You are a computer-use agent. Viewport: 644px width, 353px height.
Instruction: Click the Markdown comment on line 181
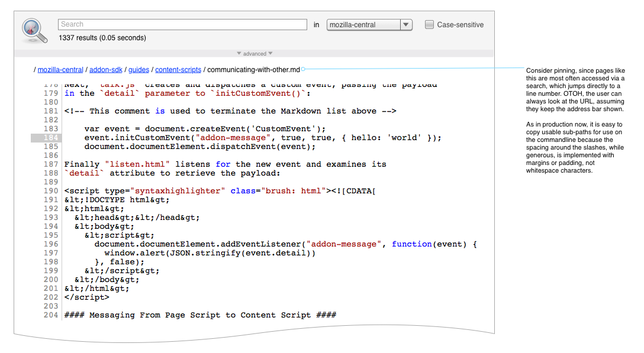[x=230, y=111]
